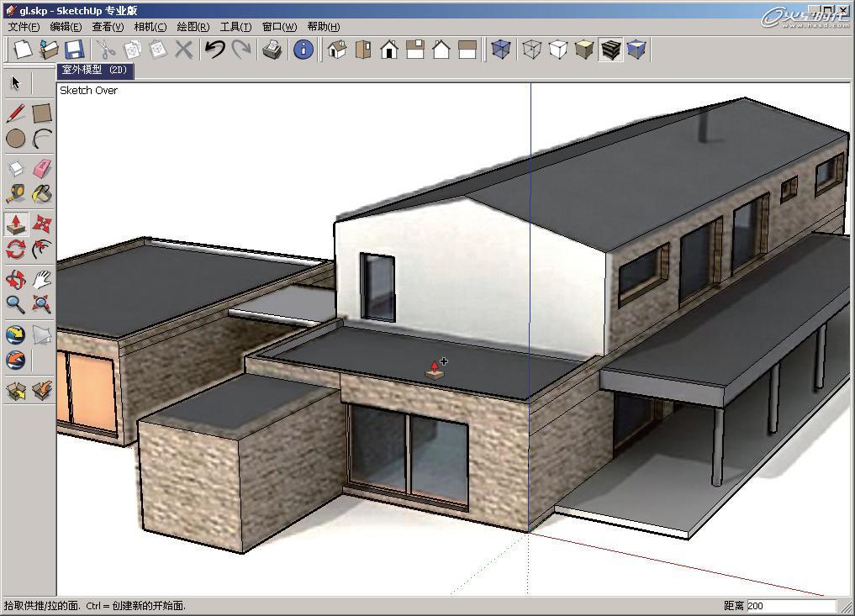Switch to wireframe display style
The width and height of the screenshot is (855, 616).
(x=531, y=50)
